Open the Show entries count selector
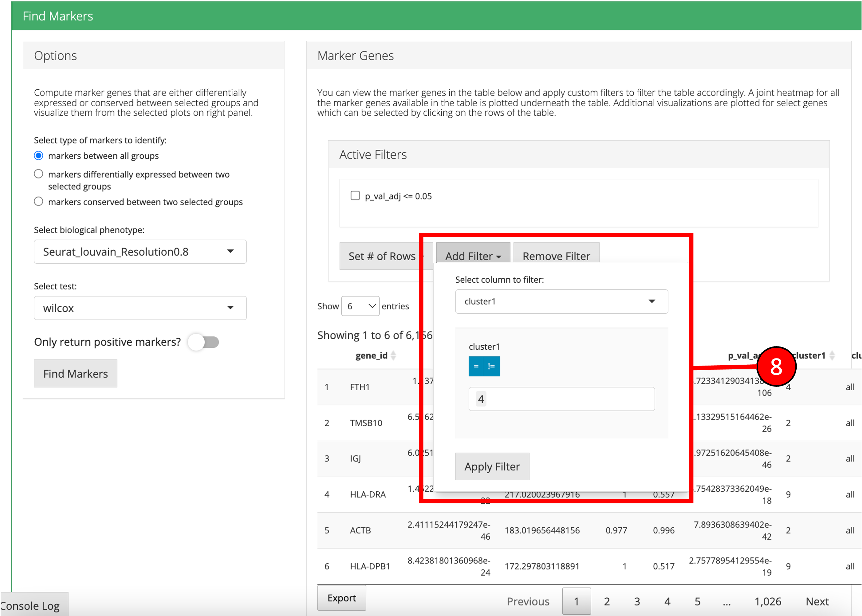This screenshot has width=862, height=616. (360, 306)
